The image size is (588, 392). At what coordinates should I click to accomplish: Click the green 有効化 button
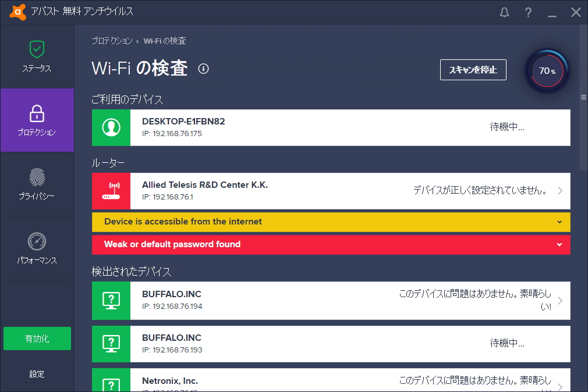tap(37, 338)
